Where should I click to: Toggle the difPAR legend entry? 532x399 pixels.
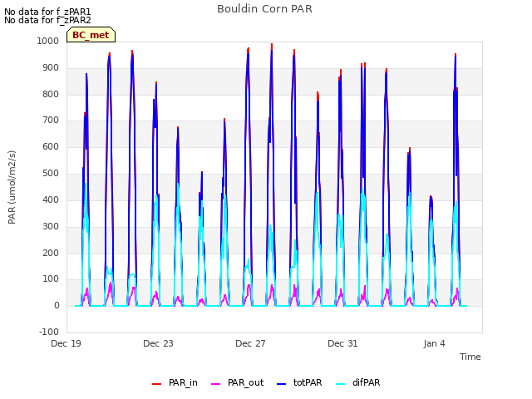(x=358, y=382)
